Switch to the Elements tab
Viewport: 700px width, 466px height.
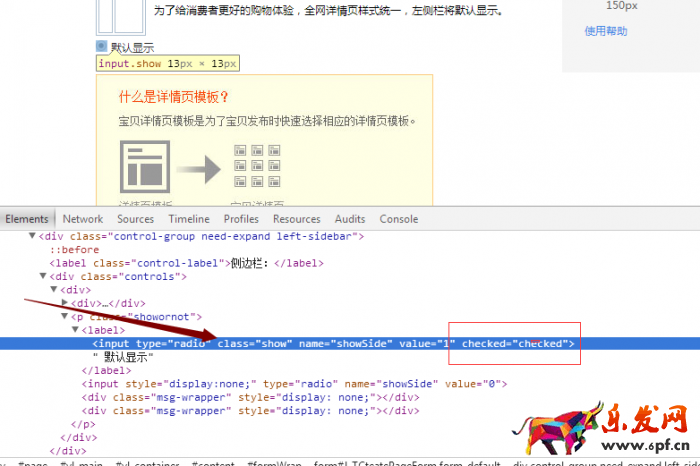tap(27, 219)
